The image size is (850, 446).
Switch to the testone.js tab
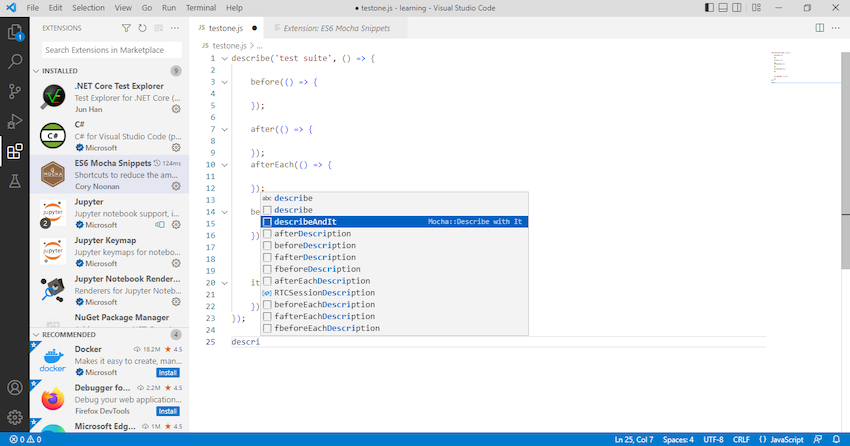227,28
